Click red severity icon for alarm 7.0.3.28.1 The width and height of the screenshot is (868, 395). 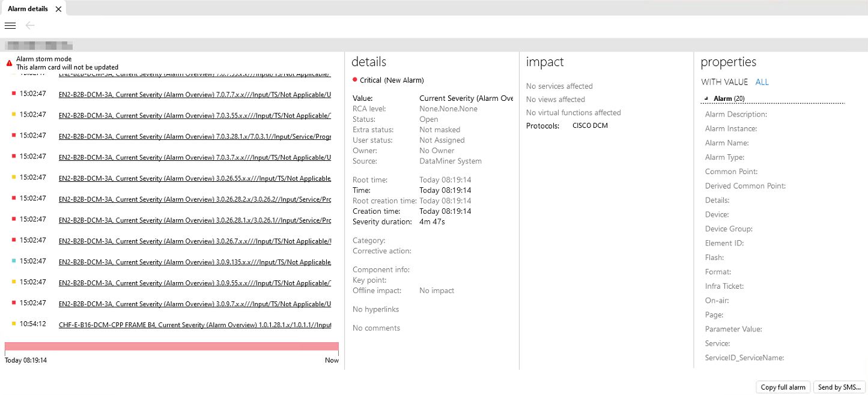point(14,135)
